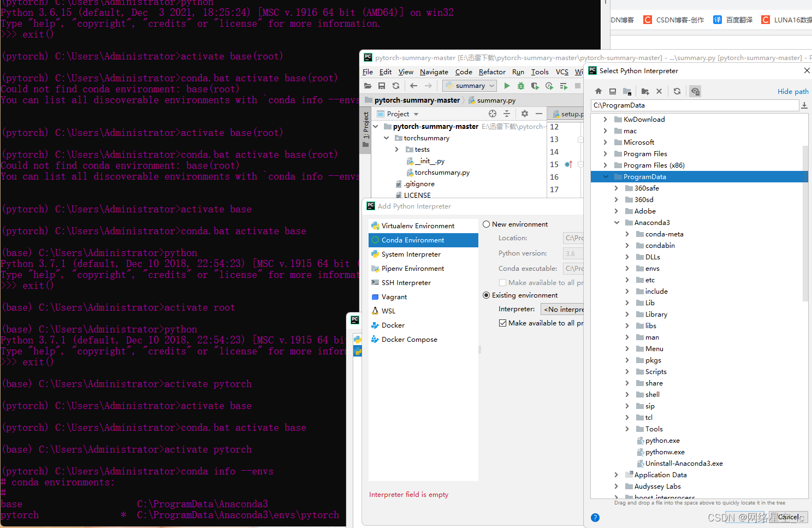Image resolution: width=812 pixels, height=528 pixels.
Task: Open the Interpreter dropdown
Action: click(562, 310)
